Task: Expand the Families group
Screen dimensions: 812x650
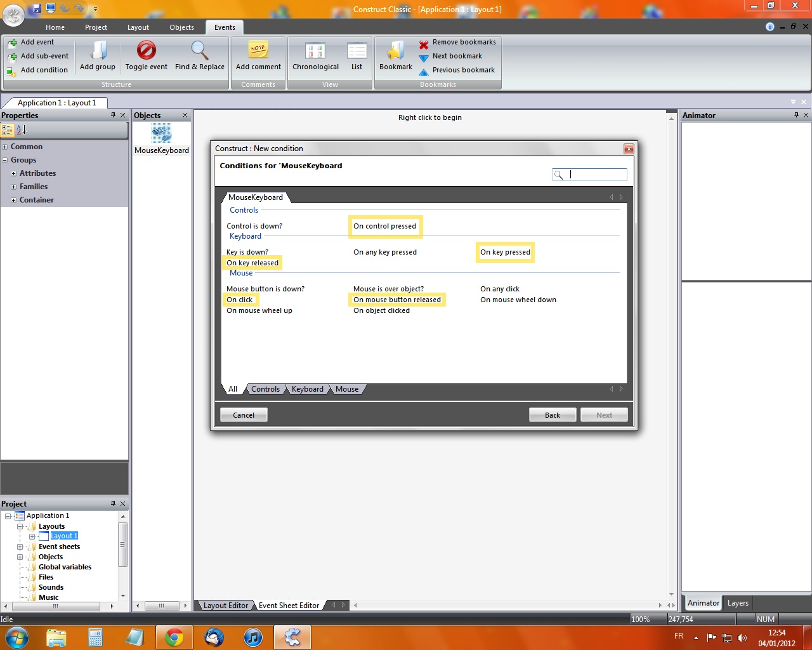Action: pyautogui.click(x=13, y=187)
